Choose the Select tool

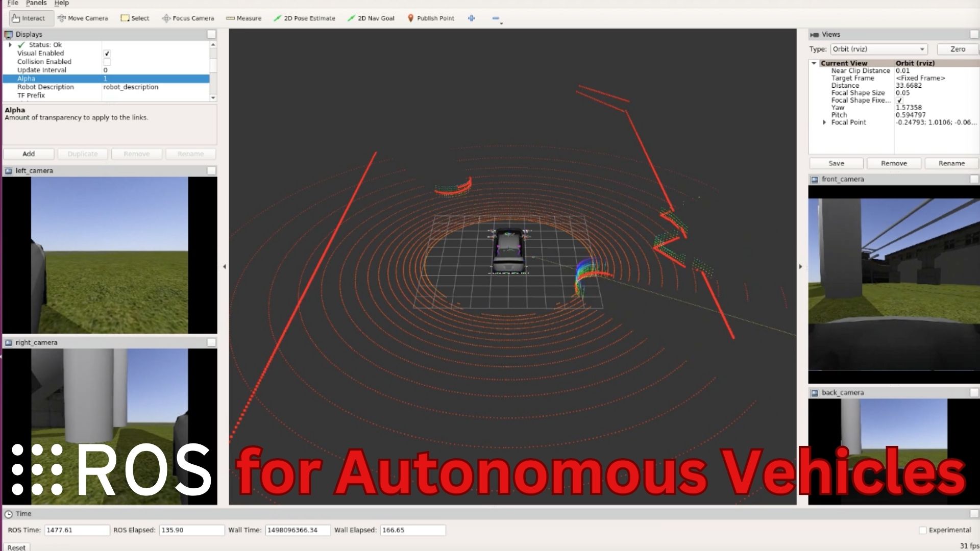(x=135, y=18)
